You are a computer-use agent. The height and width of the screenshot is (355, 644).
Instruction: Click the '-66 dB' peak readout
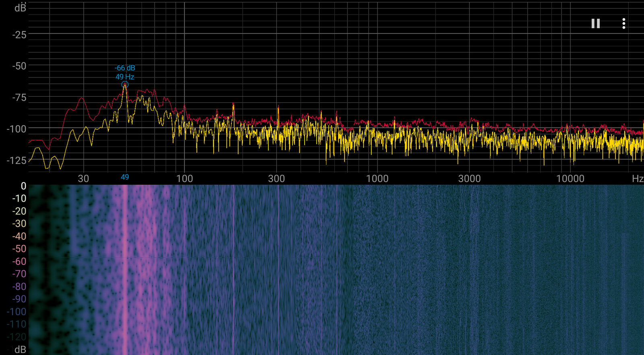click(125, 68)
